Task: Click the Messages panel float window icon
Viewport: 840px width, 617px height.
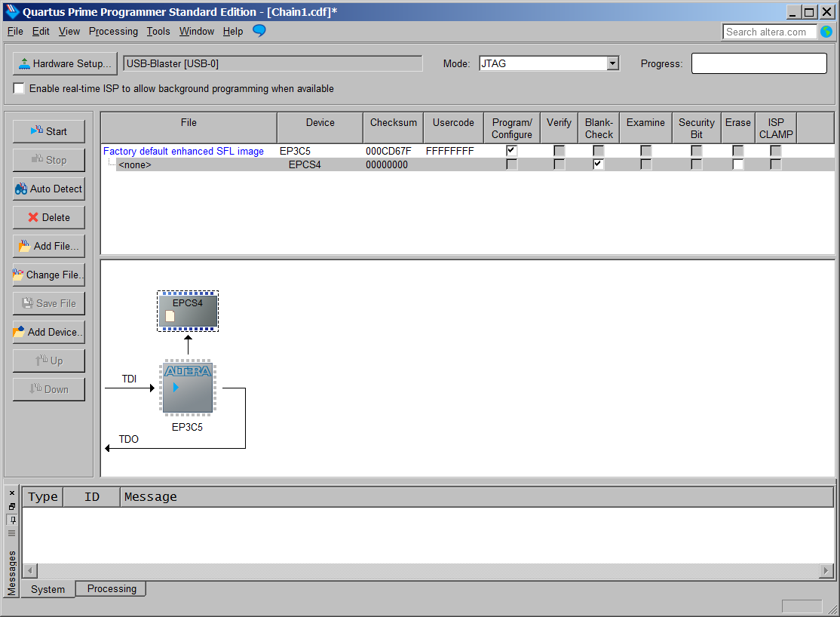Action: click(12, 507)
